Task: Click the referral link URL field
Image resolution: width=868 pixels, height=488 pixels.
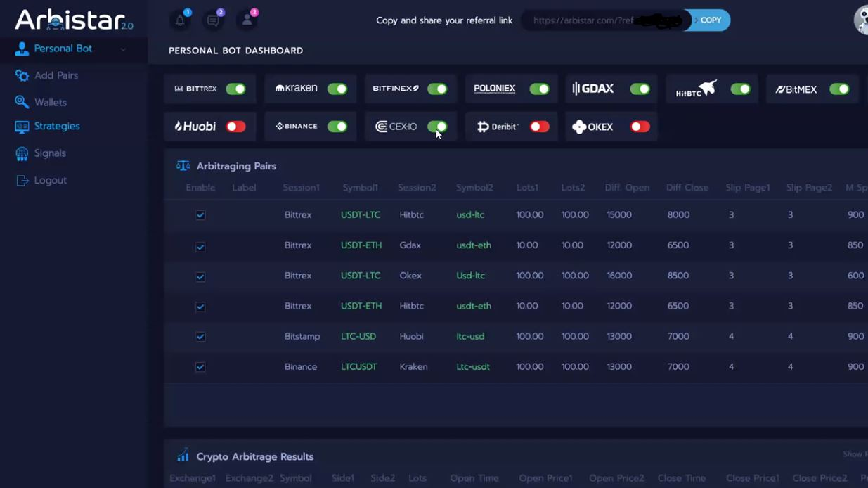Action: pos(605,20)
